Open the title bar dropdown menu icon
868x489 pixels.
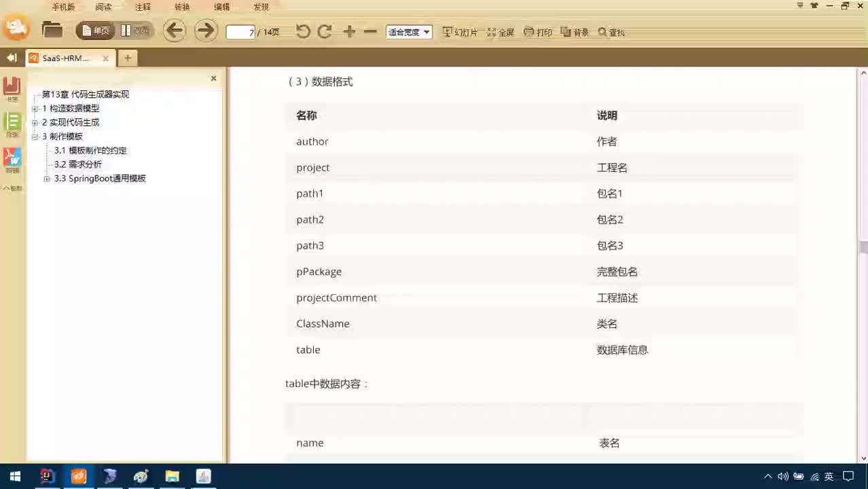799,5
